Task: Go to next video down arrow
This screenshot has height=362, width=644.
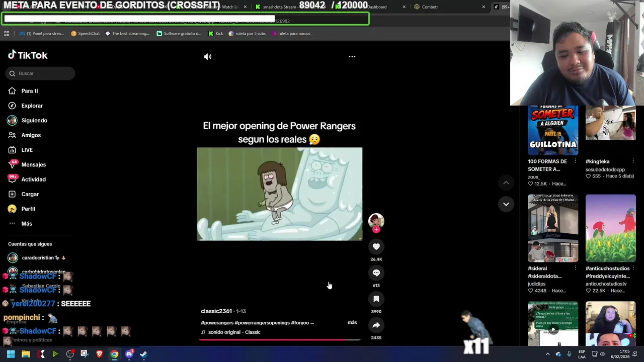Action: [x=506, y=204]
